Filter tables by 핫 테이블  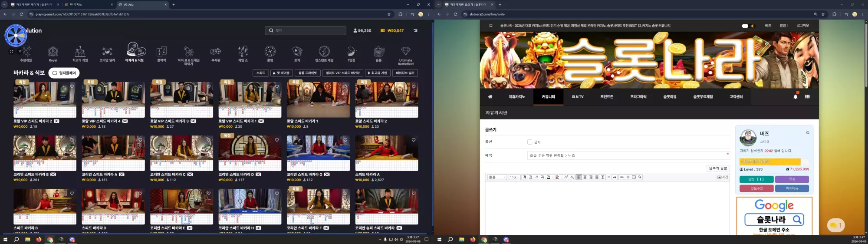[x=283, y=73]
